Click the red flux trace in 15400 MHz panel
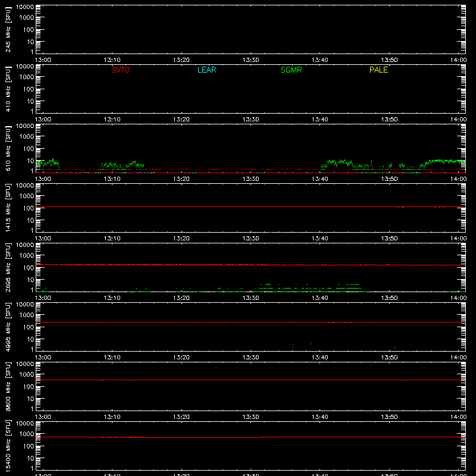 (x=250, y=437)
